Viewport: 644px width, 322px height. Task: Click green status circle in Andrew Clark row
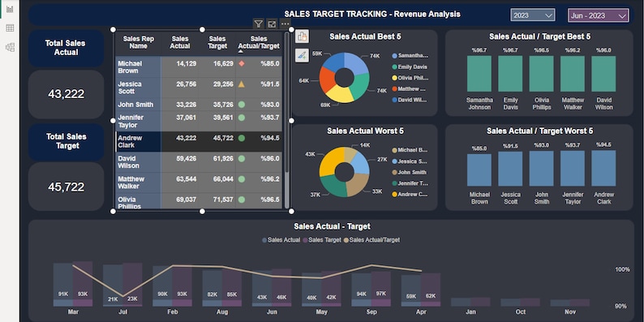coord(242,138)
